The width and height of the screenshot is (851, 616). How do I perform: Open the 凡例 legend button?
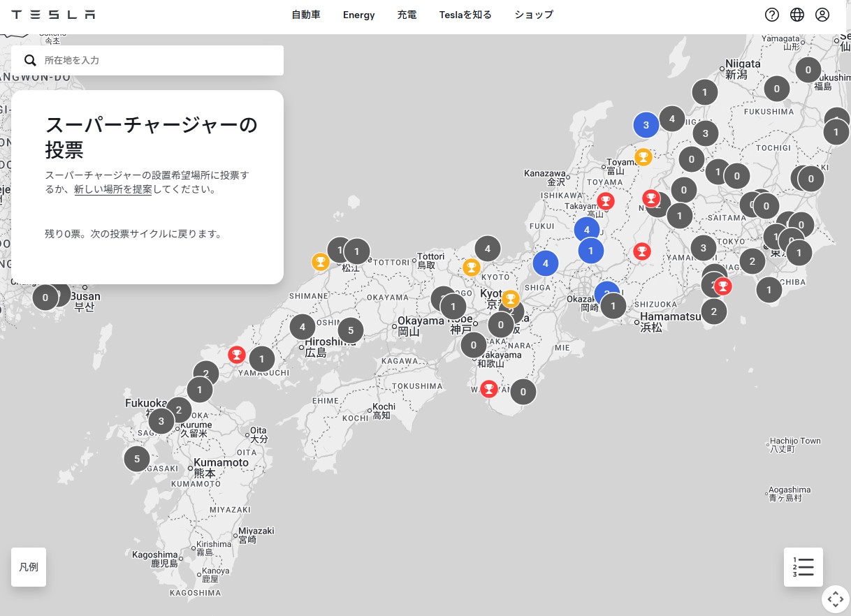[x=29, y=566]
